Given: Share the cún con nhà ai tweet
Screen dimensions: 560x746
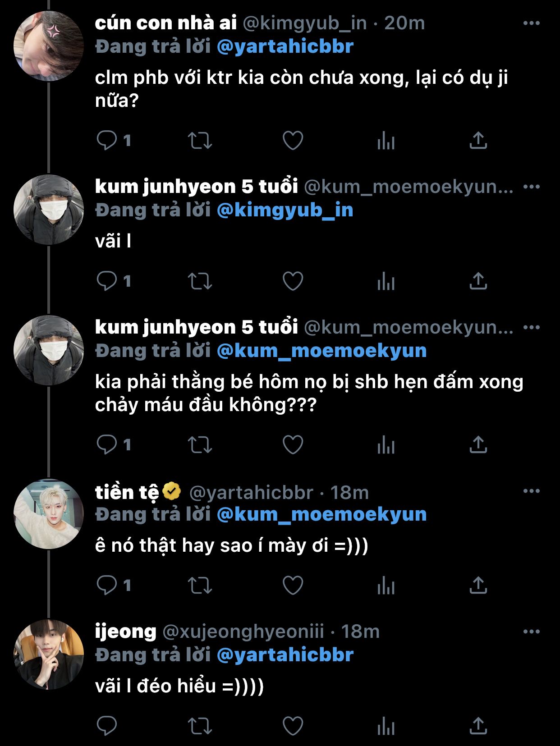Looking at the screenshot, I should pos(478,141).
